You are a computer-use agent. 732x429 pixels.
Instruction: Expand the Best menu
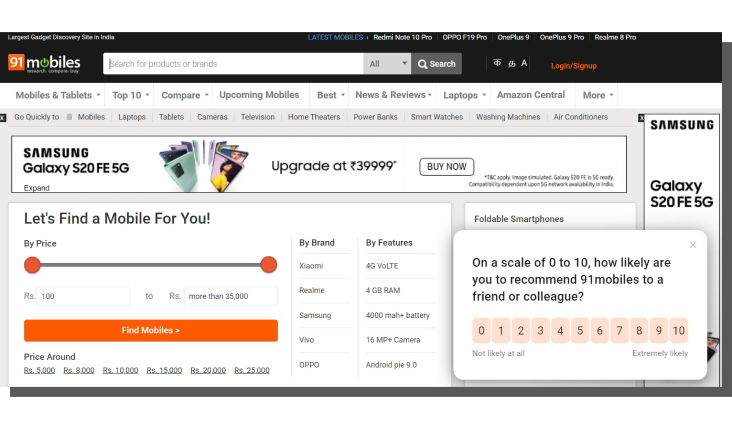click(x=331, y=95)
